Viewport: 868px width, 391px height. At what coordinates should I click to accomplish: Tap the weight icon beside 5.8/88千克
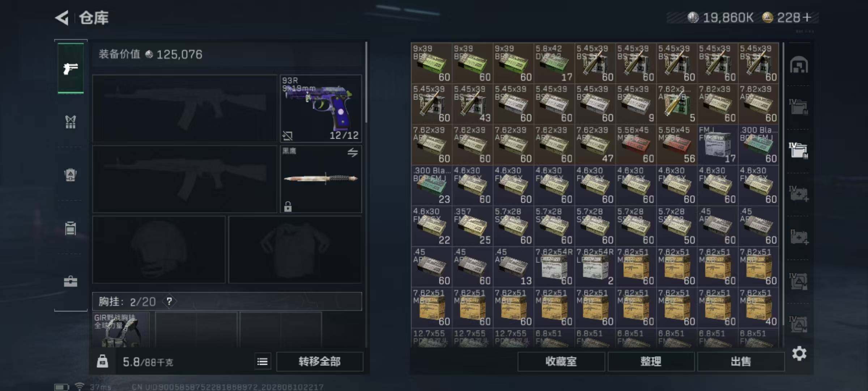coord(102,361)
